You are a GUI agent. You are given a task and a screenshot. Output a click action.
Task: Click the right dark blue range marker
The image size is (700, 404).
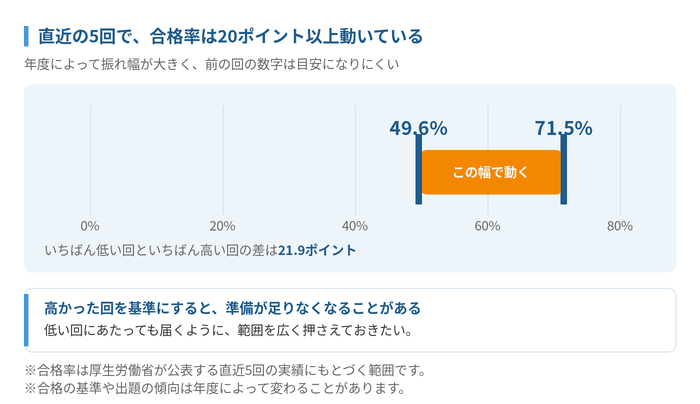(x=564, y=170)
